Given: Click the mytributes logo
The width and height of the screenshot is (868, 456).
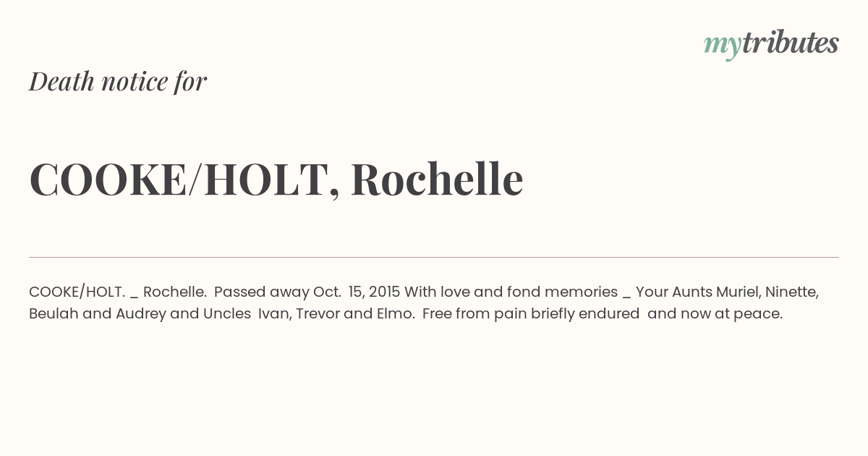Looking at the screenshot, I should [x=771, y=44].
